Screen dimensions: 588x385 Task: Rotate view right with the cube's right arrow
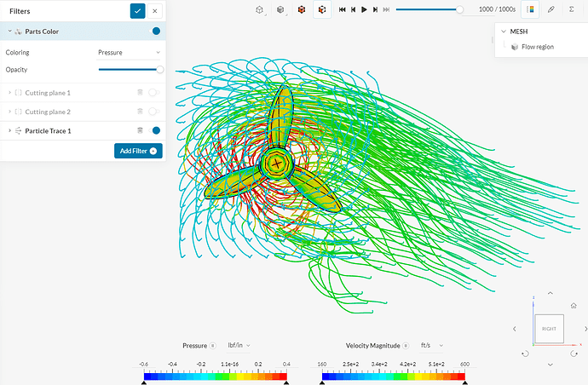point(585,329)
